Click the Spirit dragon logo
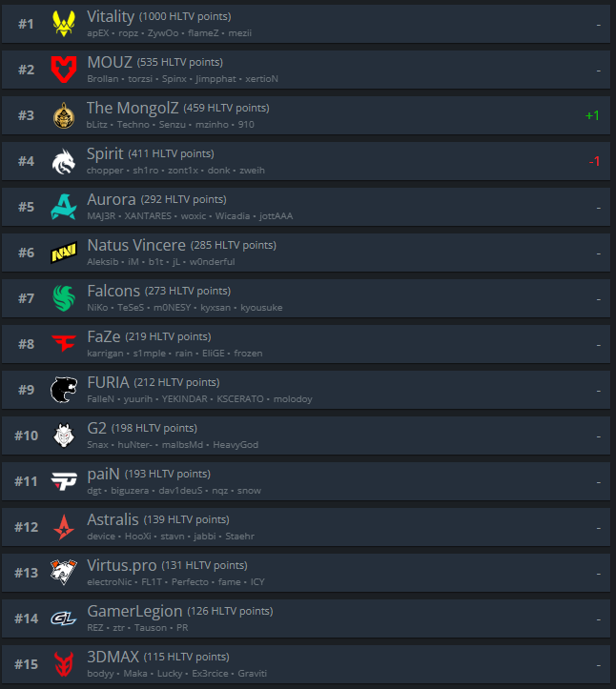The image size is (616, 689). [64, 161]
